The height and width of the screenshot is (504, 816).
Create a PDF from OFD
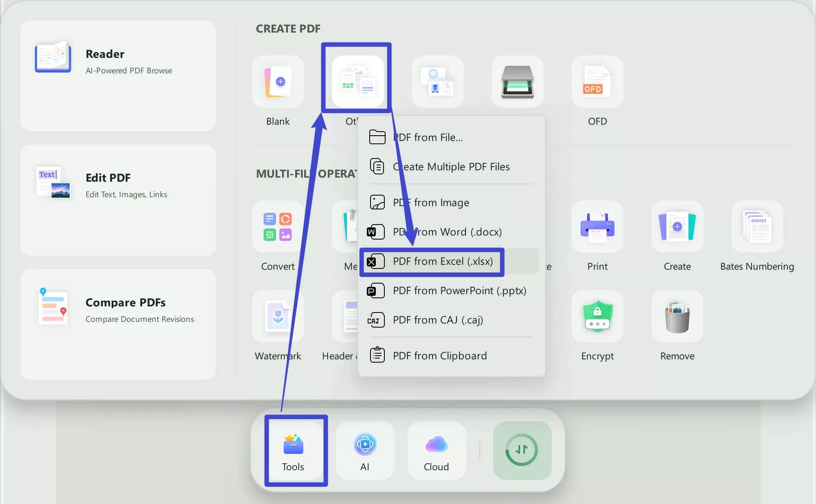(597, 82)
